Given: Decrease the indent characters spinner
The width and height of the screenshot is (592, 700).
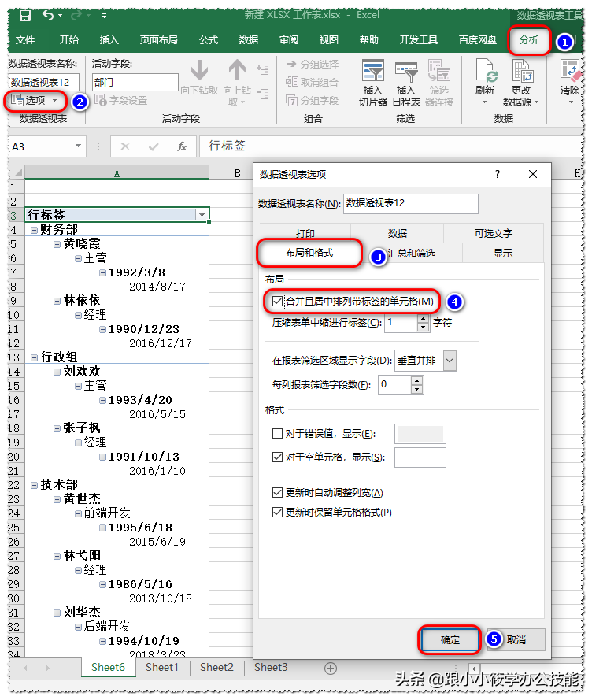Looking at the screenshot, I should [423, 328].
